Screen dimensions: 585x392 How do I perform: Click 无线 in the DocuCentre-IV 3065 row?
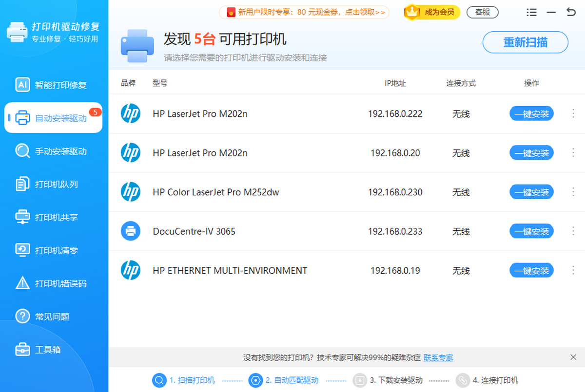coord(461,231)
